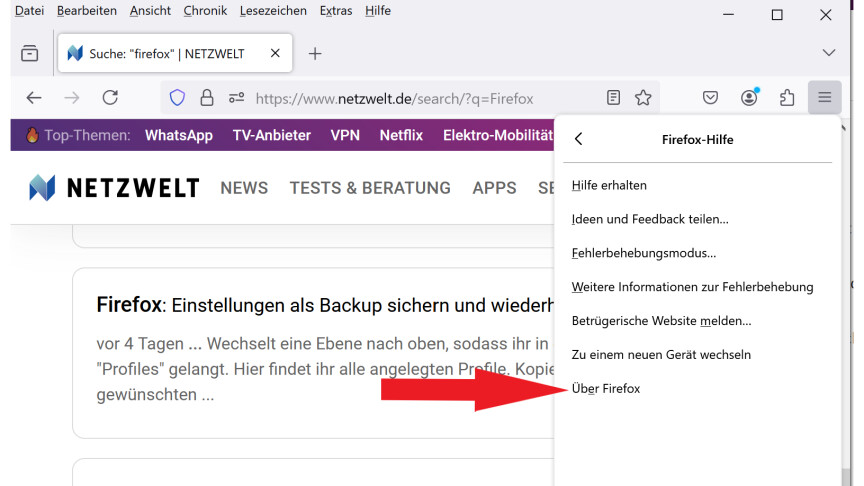List all tabs dropdown arrow
The height and width of the screenshot is (486, 864).
(829, 53)
